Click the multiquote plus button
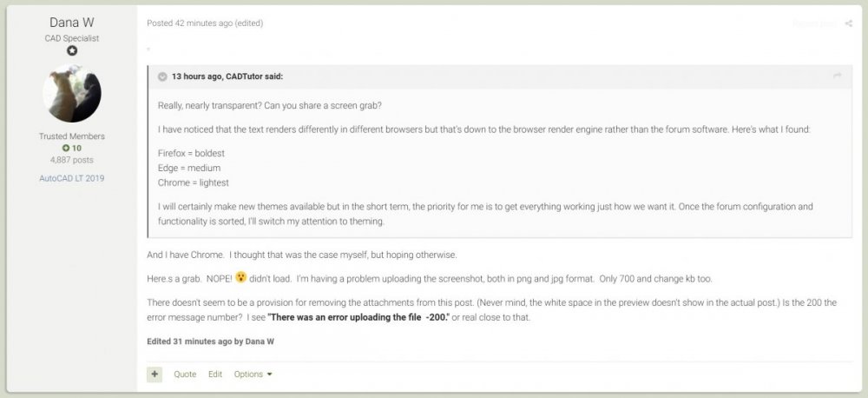This screenshot has height=398, width=868. 155,375
